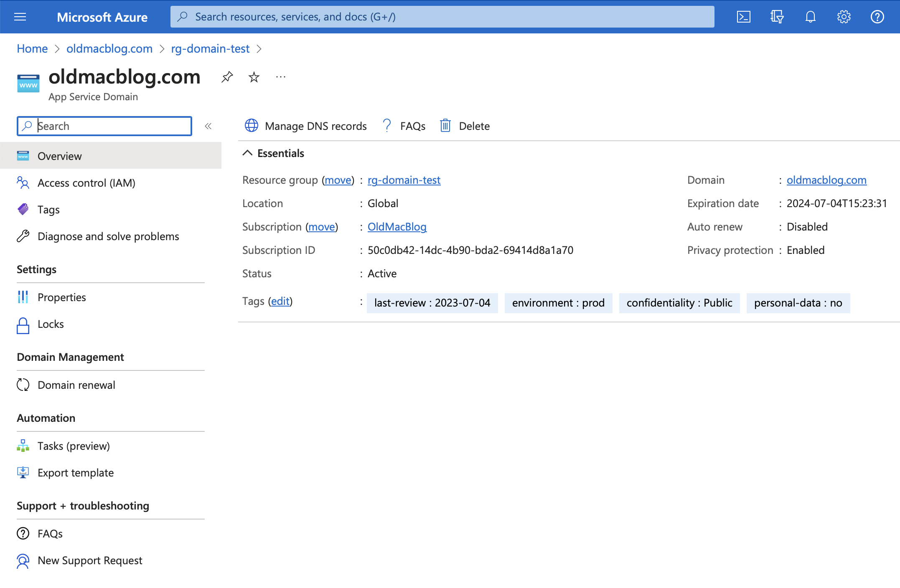
Task: Click the confidentiality : Public tag
Action: [679, 303]
